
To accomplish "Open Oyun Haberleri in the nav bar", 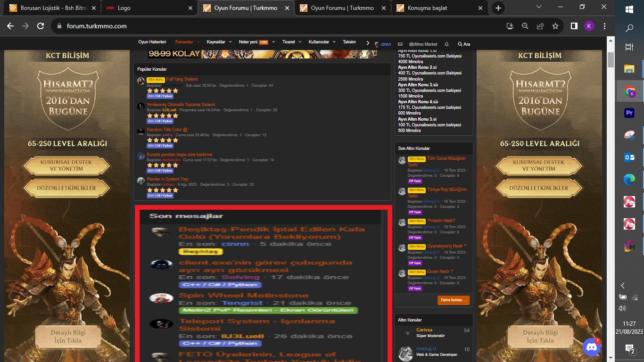I will click(x=152, y=42).
